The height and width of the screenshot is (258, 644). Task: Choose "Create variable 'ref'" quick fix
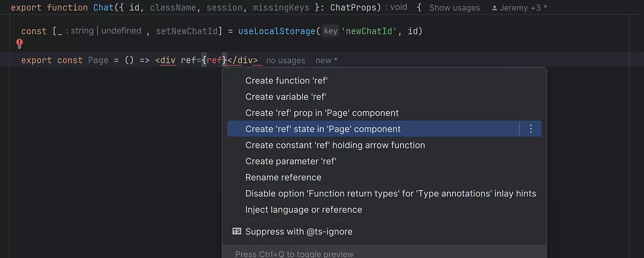[286, 97]
